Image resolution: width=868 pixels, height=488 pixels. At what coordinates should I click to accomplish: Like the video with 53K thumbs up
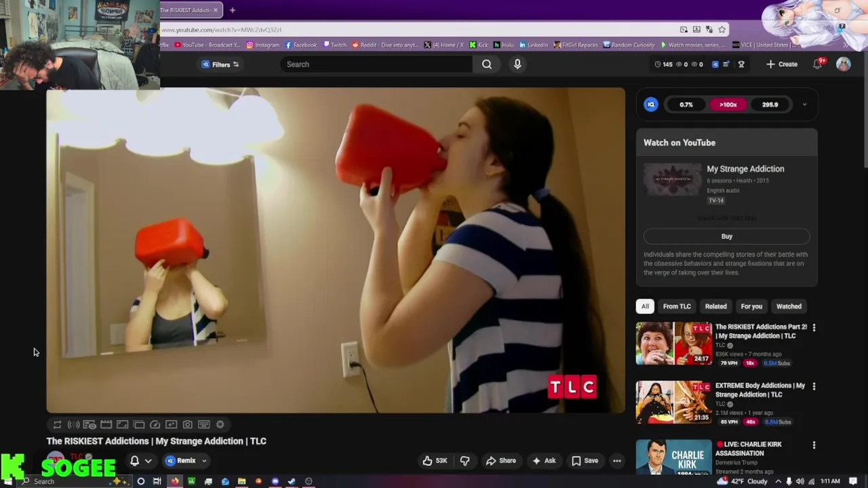click(435, 461)
